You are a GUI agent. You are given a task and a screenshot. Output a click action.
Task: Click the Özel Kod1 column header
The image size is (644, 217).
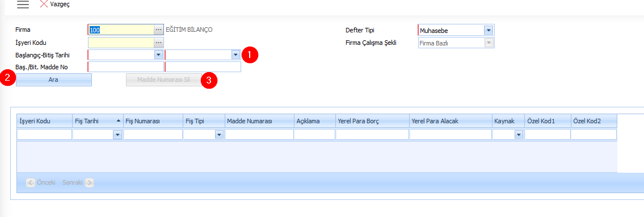tap(548, 121)
